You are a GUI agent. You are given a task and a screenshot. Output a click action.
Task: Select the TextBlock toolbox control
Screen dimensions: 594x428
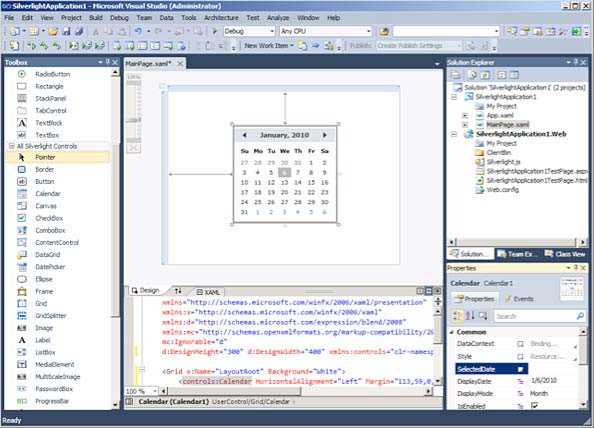click(48, 123)
